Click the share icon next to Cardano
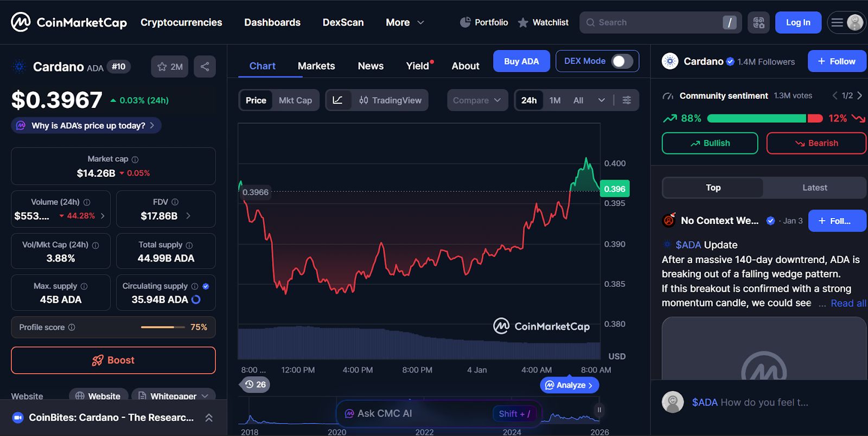 pos(205,67)
